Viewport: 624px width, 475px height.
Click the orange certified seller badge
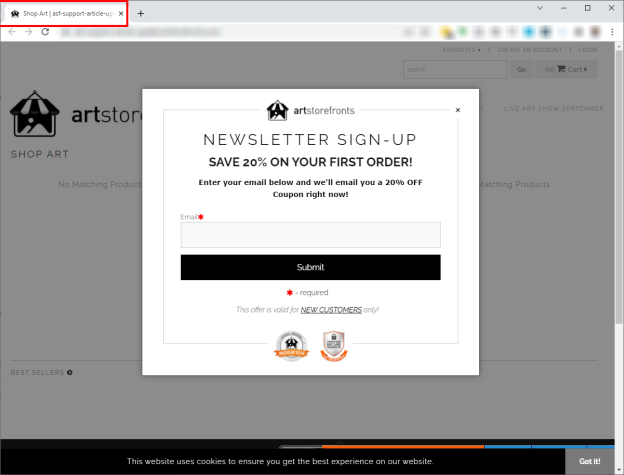pyautogui.click(x=290, y=345)
